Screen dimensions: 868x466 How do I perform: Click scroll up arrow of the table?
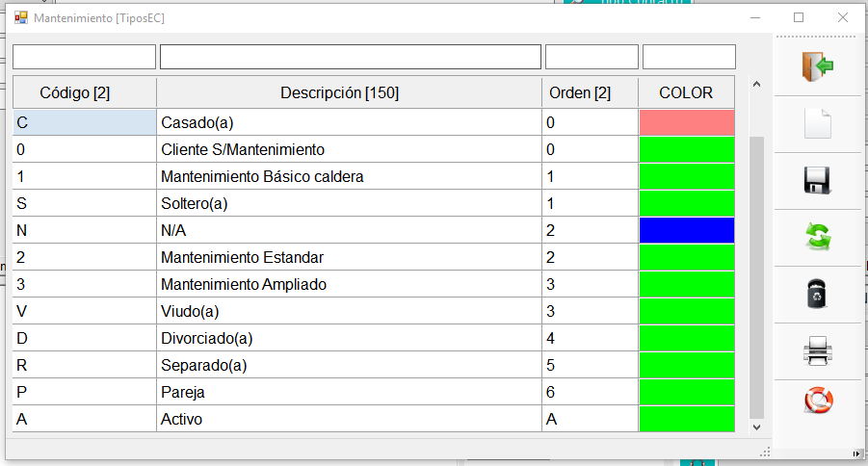(x=757, y=84)
